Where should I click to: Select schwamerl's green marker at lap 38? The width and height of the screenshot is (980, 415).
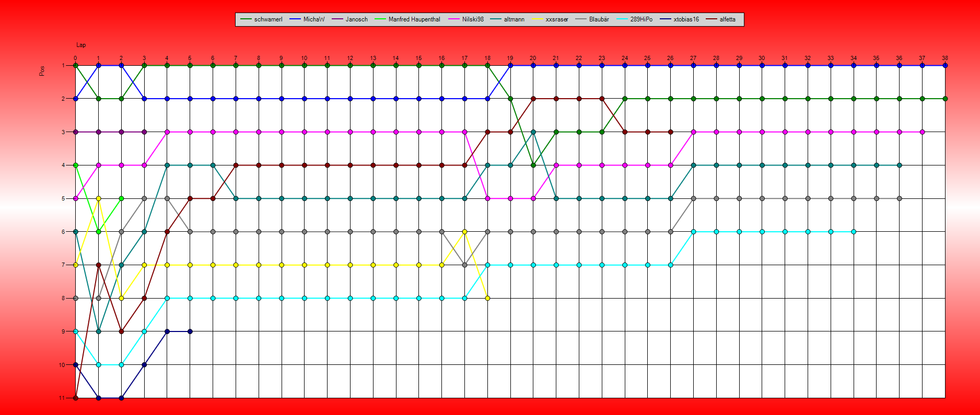(x=945, y=99)
